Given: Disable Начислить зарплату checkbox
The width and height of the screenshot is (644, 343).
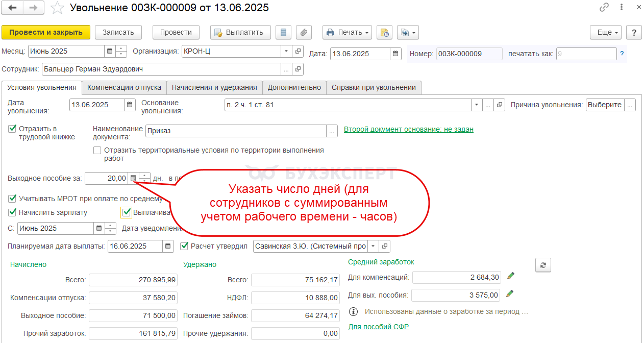Looking at the screenshot, I should click(x=13, y=212).
